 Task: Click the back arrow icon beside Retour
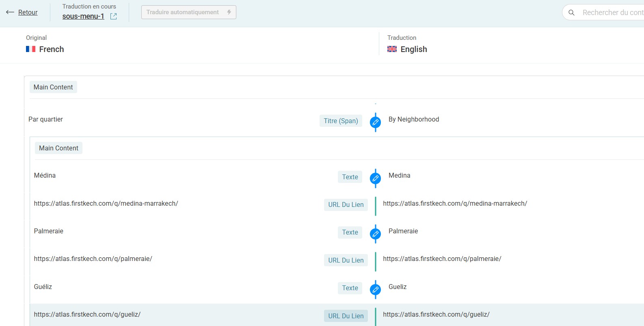point(10,12)
